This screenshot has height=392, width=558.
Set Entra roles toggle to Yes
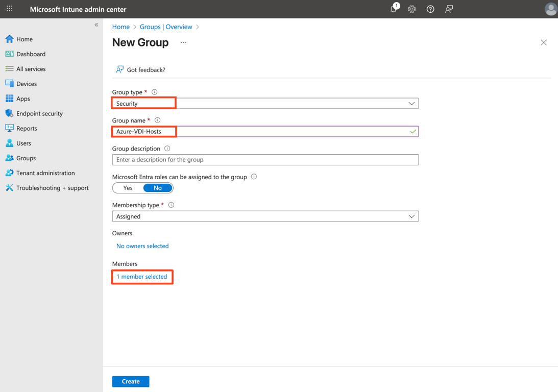point(128,188)
